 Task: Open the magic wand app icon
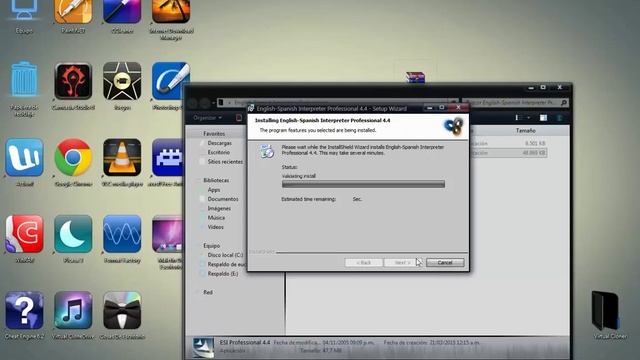point(122,11)
